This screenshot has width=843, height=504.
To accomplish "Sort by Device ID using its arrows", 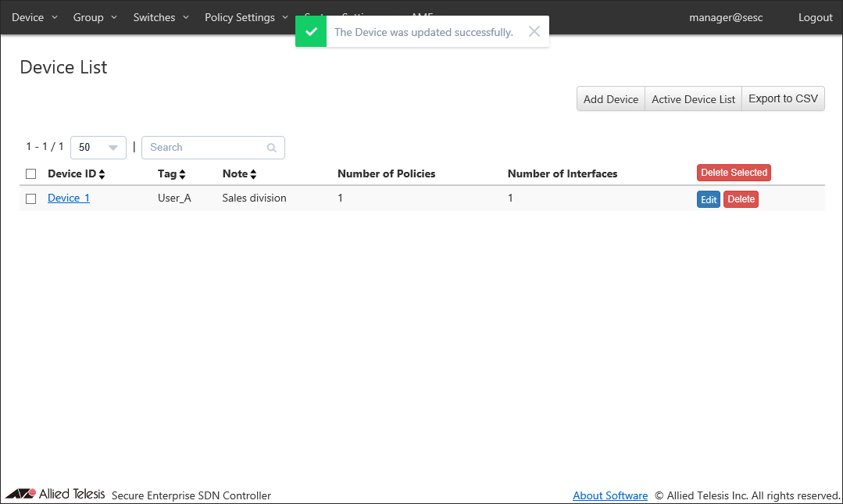I will [102, 173].
